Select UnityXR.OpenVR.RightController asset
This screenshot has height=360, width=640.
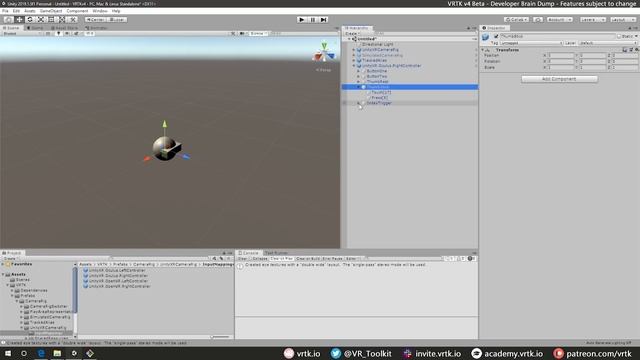[120, 287]
